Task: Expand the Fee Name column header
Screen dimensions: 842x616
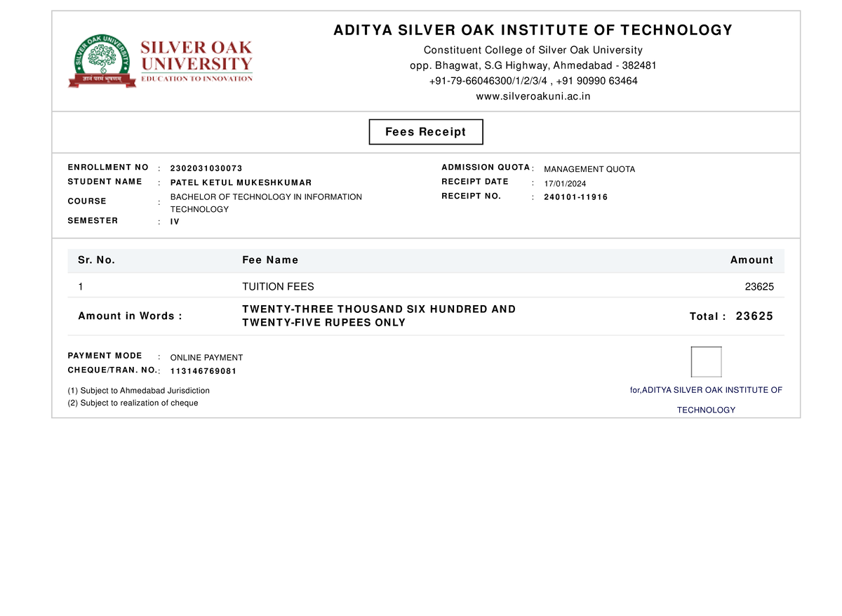Action: click(270, 260)
